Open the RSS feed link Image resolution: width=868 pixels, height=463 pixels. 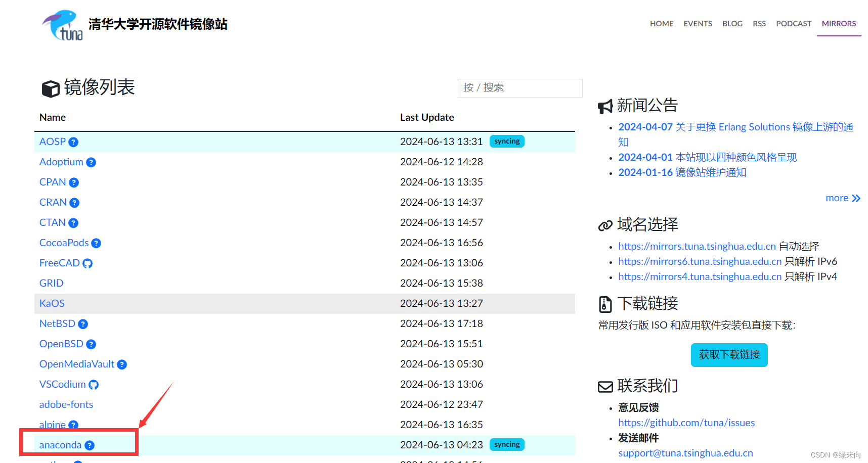click(x=759, y=24)
